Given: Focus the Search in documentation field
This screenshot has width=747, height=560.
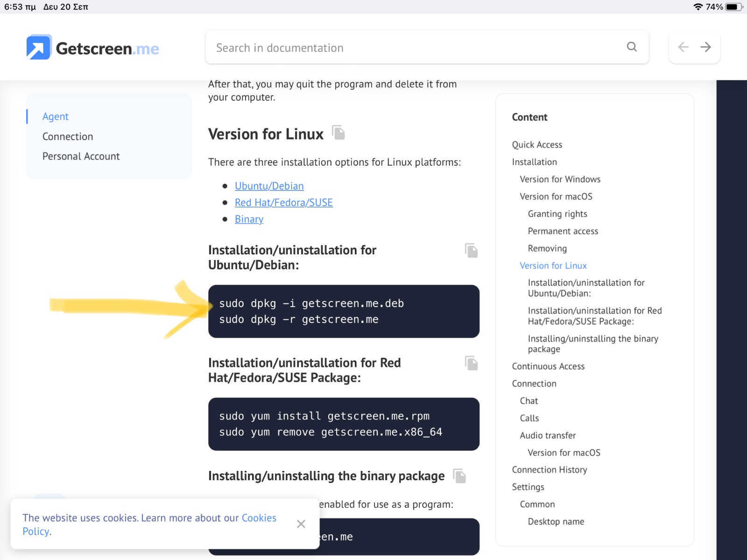Looking at the screenshot, I should [x=427, y=47].
